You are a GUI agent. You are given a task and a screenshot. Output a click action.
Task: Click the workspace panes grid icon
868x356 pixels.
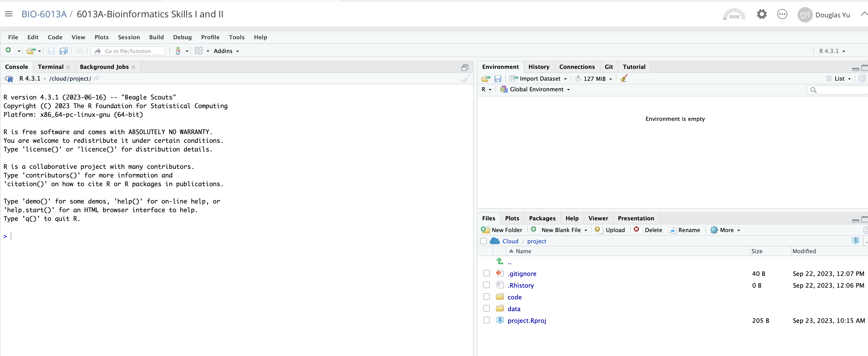(199, 51)
